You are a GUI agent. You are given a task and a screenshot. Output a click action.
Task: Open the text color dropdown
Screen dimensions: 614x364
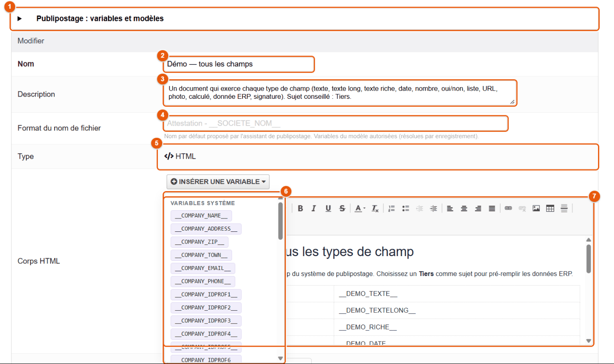click(x=360, y=208)
